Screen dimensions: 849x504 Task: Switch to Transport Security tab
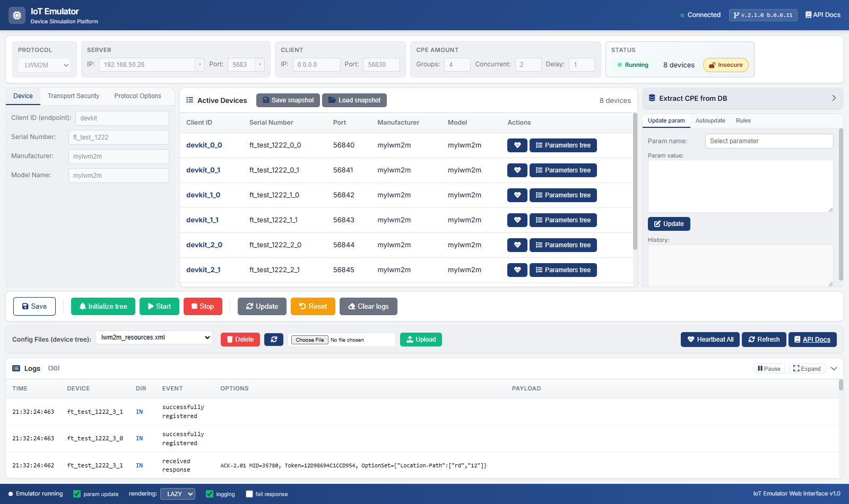pos(73,96)
